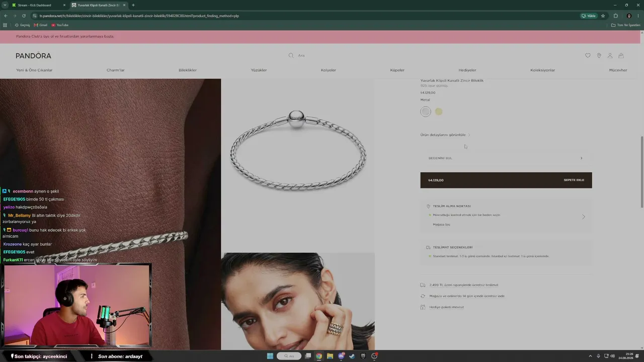The height and width of the screenshot is (362, 644).
Task: Select the gold metal swatch
Action: click(439, 112)
